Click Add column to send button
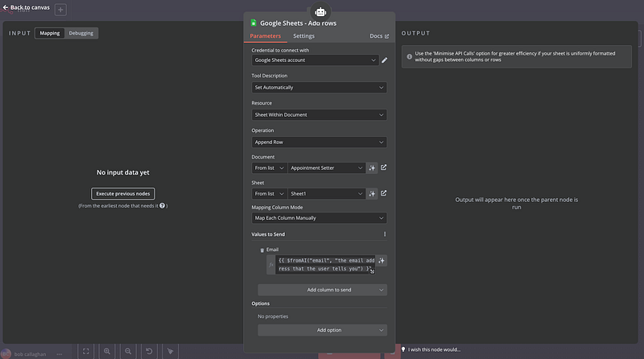This screenshot has height=359, width=644. click(x=322, y=289)
